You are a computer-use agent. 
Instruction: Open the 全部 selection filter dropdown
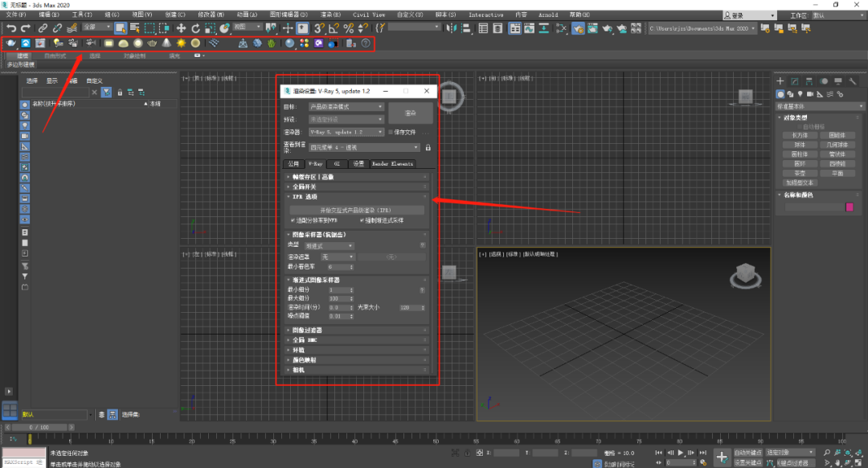point(97,27)
